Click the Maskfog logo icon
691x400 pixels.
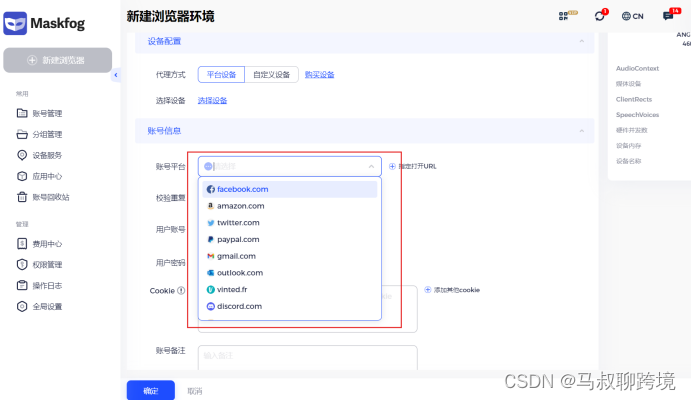pyautogui.click(x=15, y=23)
